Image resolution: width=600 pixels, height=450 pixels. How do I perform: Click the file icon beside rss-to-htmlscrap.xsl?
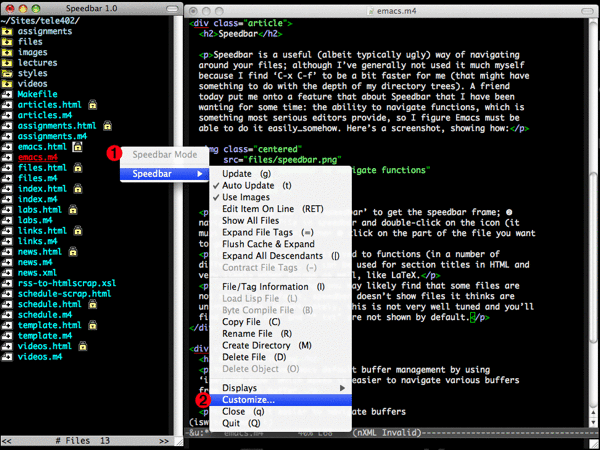(x=7, y=284)
